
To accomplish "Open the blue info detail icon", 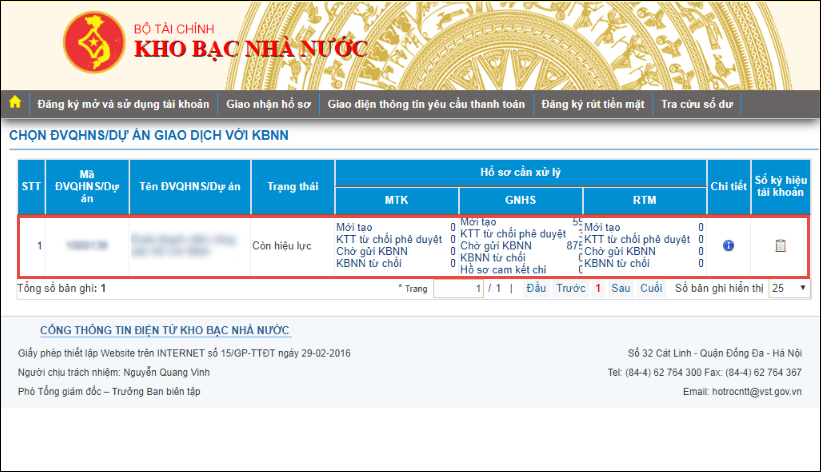I will point(728,245).
